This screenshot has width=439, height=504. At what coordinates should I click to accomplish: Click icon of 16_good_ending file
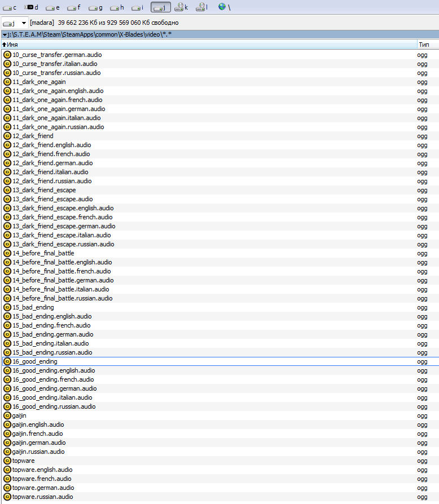point(7,361)
